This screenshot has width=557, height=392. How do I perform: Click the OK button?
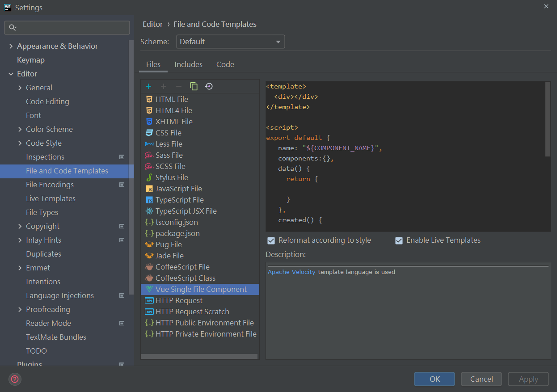(435, 379)
